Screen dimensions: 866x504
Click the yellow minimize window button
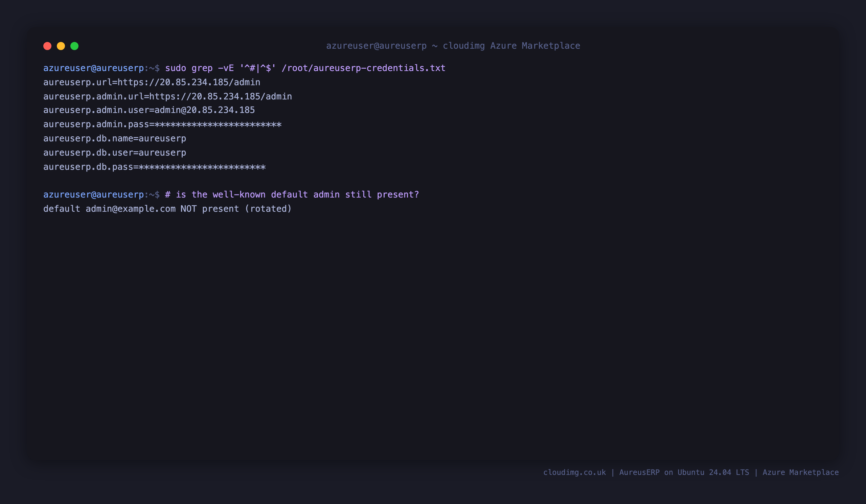pyautogui.click(x=61, y=46)
